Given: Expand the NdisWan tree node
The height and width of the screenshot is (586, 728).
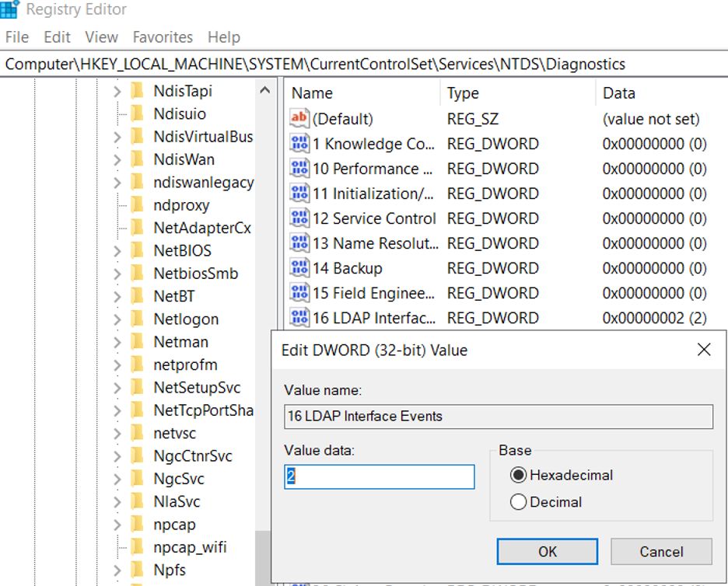Looking at the screenshot, I should [x=117, y=160].
